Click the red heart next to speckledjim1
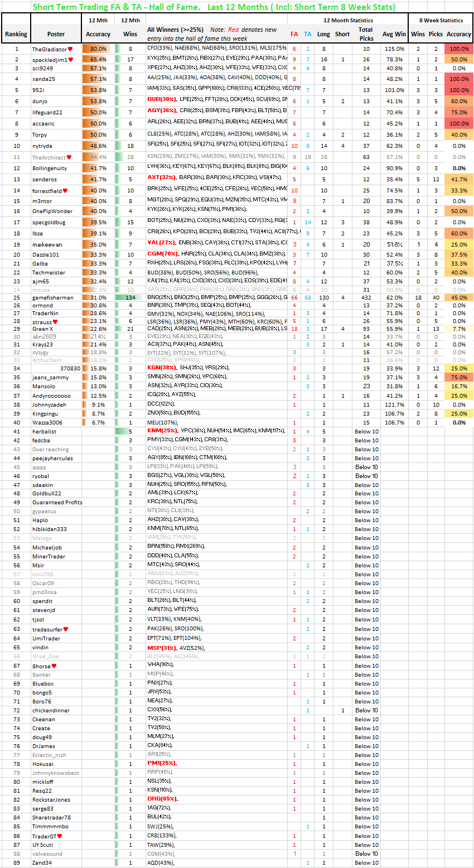The image size is (474, 868). click(70, 59)
